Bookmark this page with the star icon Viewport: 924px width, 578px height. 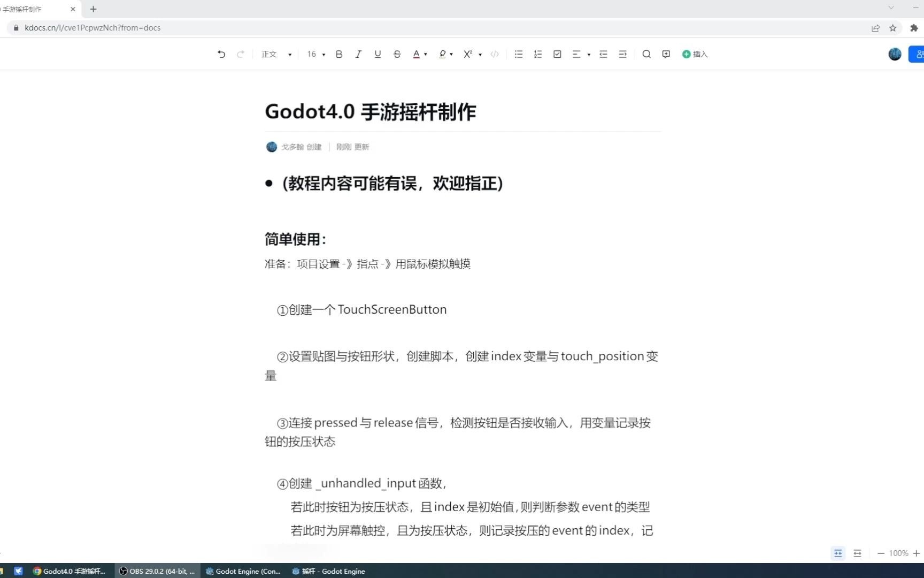(892, 28)
